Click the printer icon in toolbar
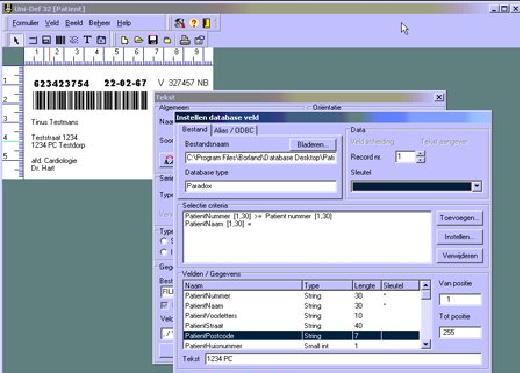 point(185,40)
